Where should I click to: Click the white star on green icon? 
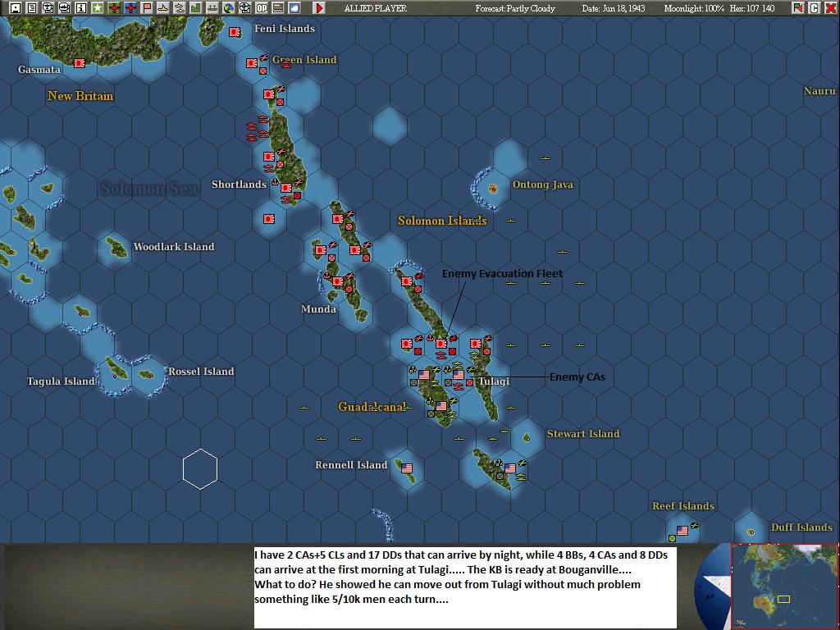(x=97, y=7)
